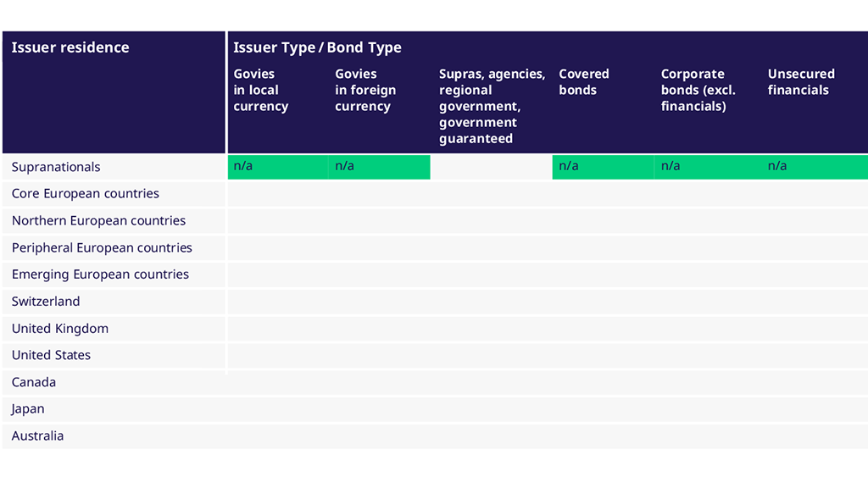
Task: Click the Emerging European countries row label
Action: (100, 275)
